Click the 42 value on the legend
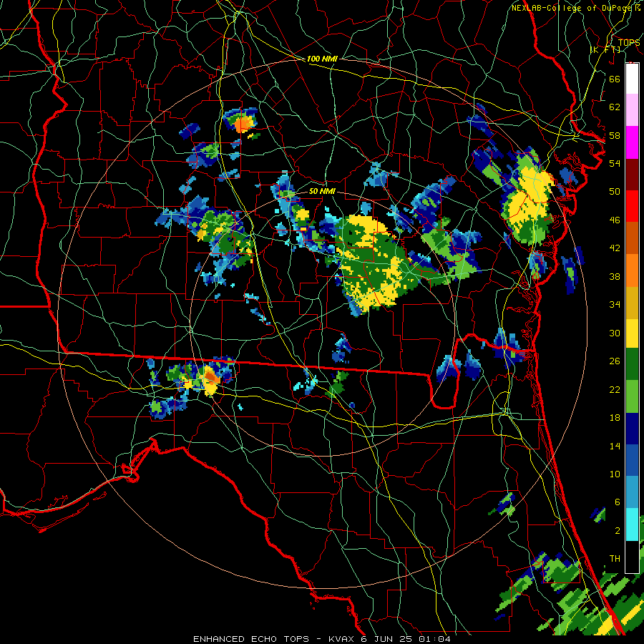The height and width of the screenshot is (644, 644). 615,248
